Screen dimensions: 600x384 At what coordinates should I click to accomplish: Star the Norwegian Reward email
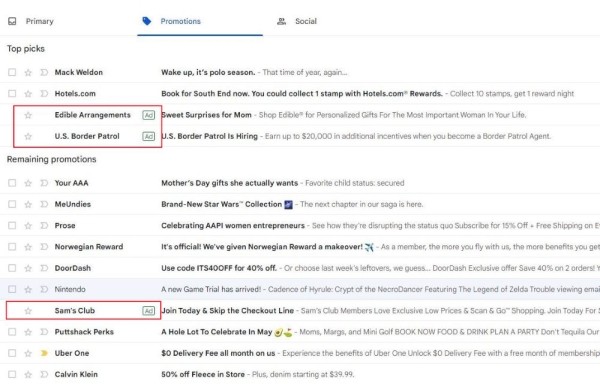pyautogui.click(x=28, y=247)
